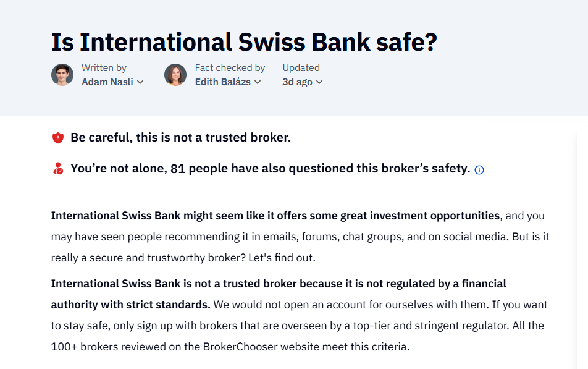Click the '81 people have also questioned' statement
The image size is (588, 369).
pos(270,169)
